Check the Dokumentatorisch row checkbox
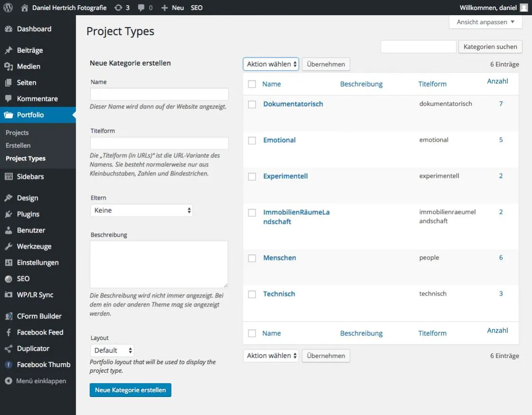Image resolution: width=532 pixels, height=415 pixels. point(252,104)
